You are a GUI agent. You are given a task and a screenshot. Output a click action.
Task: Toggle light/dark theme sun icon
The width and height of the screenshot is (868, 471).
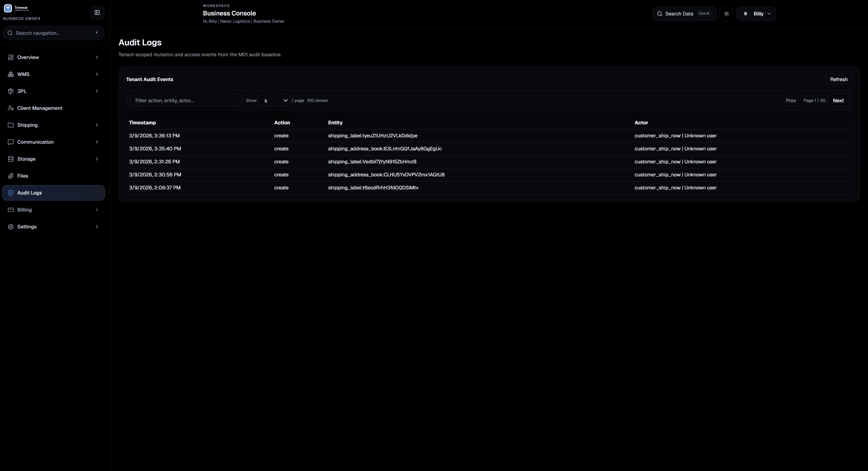coord(726,14)
